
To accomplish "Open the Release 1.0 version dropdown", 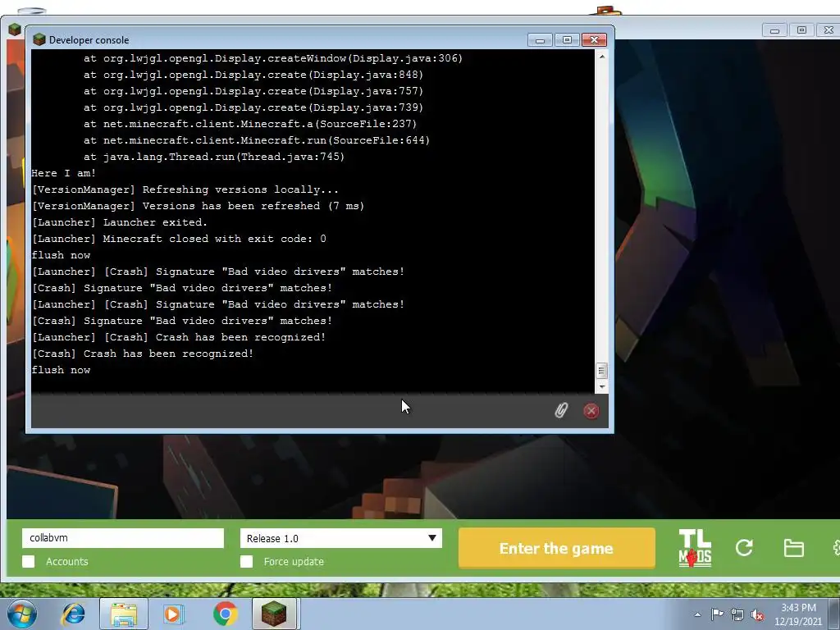I will pyautogui.click(x=340, y=538).
